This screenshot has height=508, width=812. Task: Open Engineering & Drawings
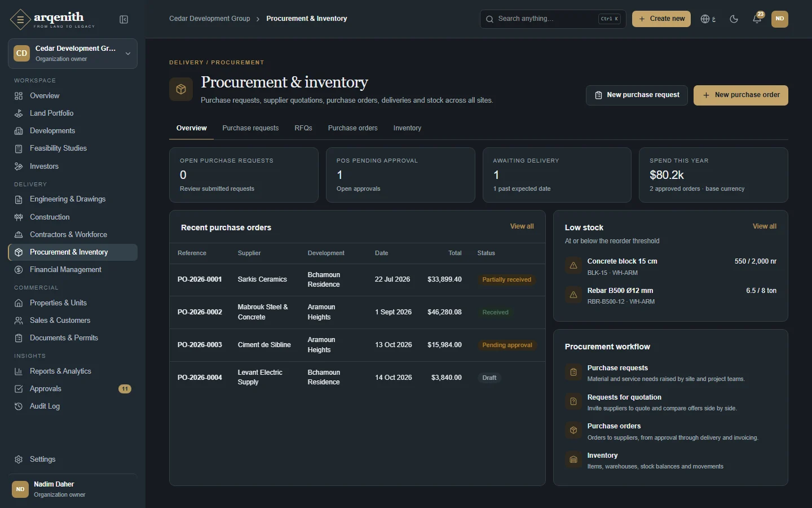[x=73, y=199]
